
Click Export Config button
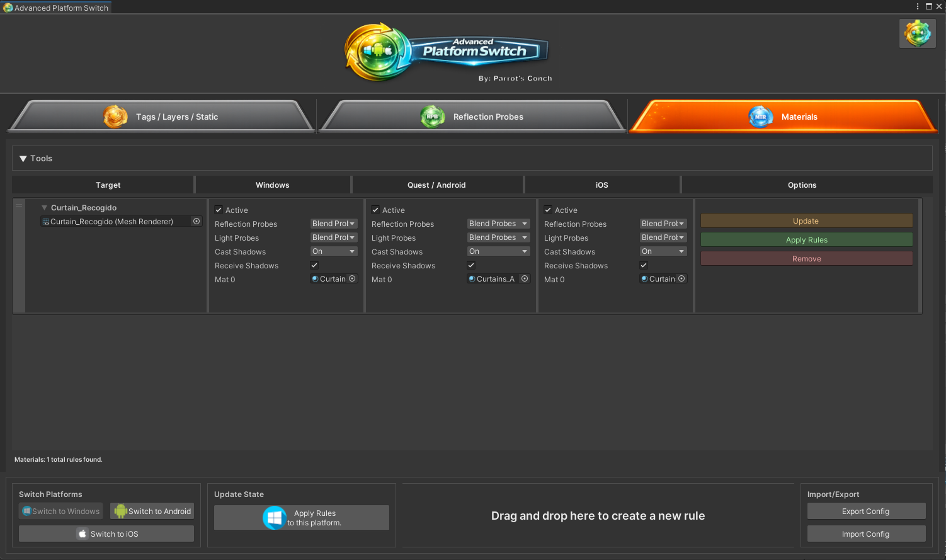click(x=866, y=511)
